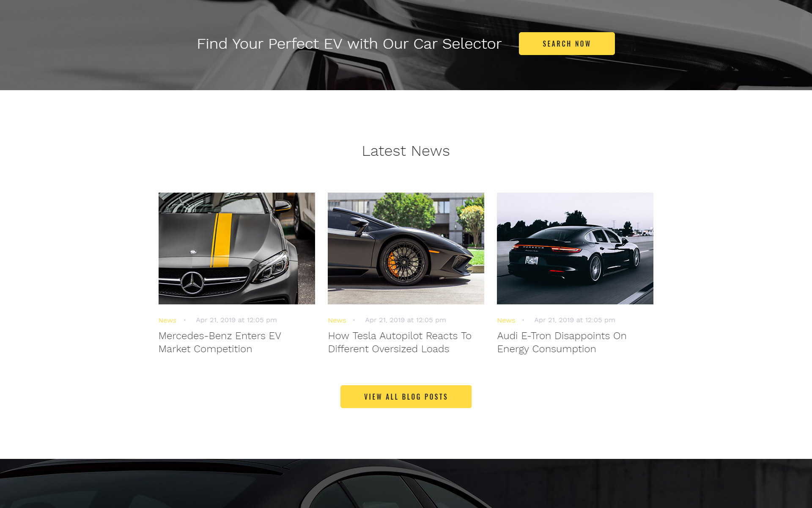Open the black sports car wheel thumbnail

tap(406, 248)
